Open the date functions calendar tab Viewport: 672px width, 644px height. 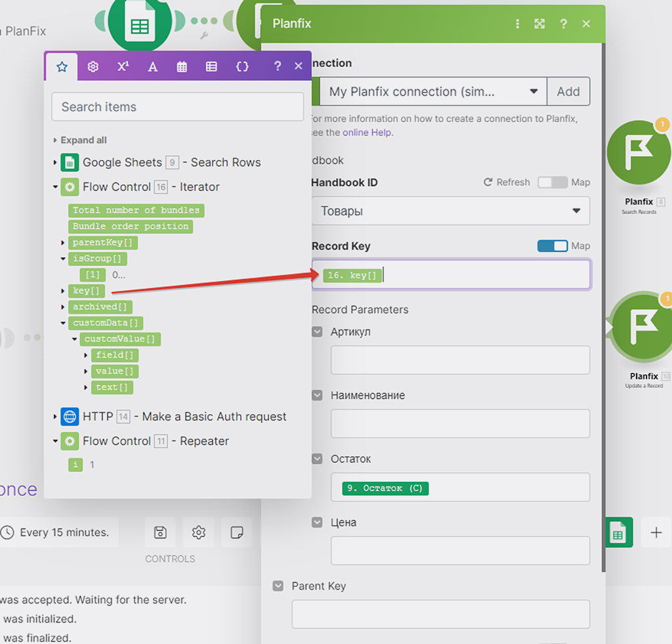(x=182, y=66)
